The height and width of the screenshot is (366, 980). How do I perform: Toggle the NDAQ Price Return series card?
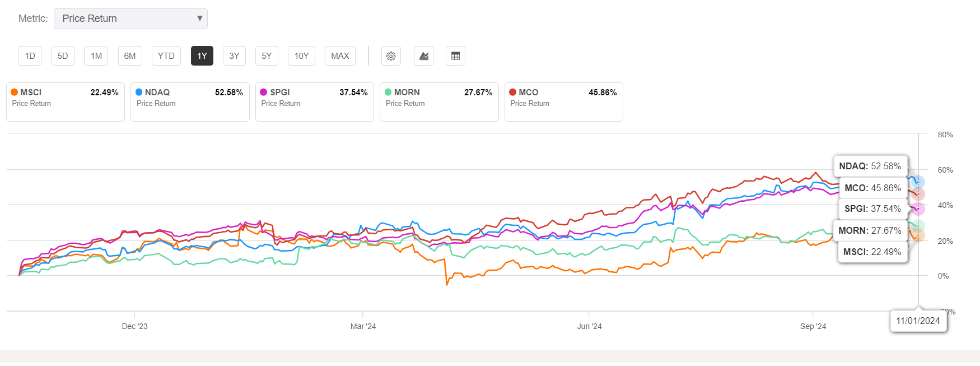[x=190, y=102]
